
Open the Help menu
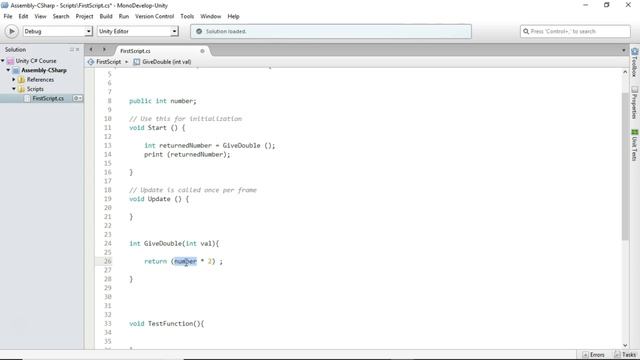click(x=233, y=16)
